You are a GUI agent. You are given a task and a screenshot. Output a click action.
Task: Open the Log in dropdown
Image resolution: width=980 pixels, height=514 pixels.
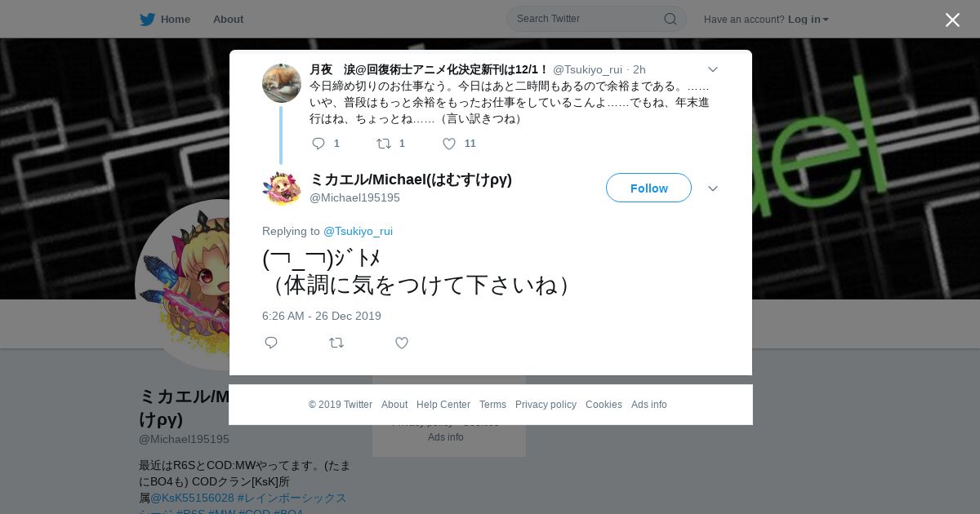point(808,20)
